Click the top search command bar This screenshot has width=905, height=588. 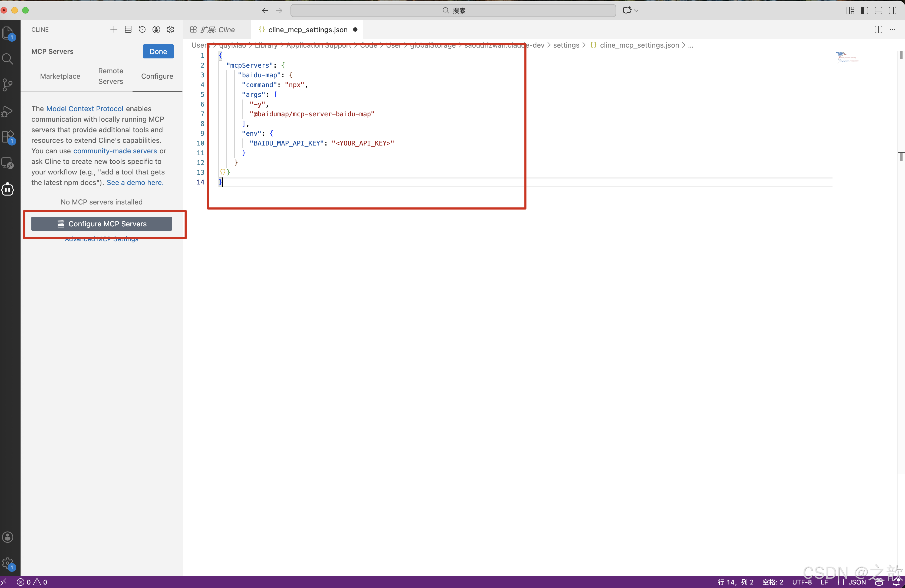[453, 10]
